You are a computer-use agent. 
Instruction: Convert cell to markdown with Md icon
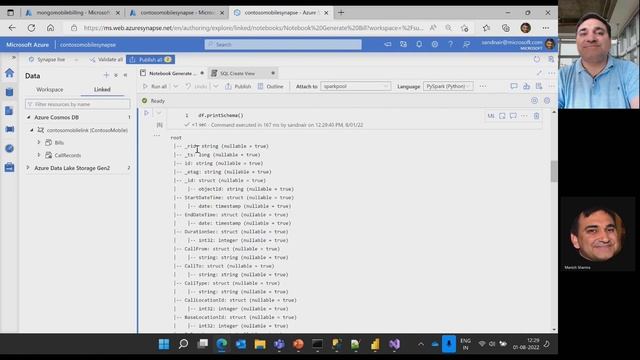pos(491,116)
